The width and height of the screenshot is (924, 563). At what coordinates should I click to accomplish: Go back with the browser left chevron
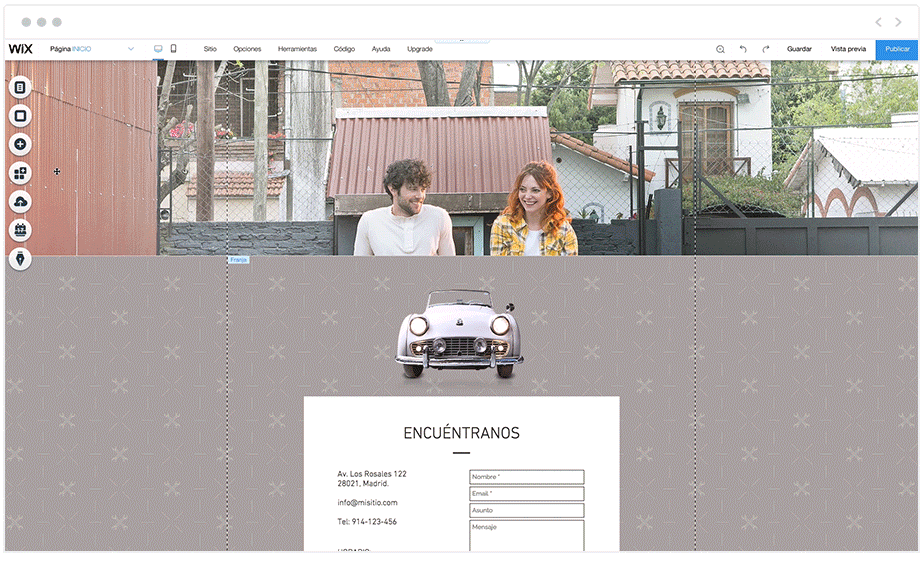[x=878, y=22]
